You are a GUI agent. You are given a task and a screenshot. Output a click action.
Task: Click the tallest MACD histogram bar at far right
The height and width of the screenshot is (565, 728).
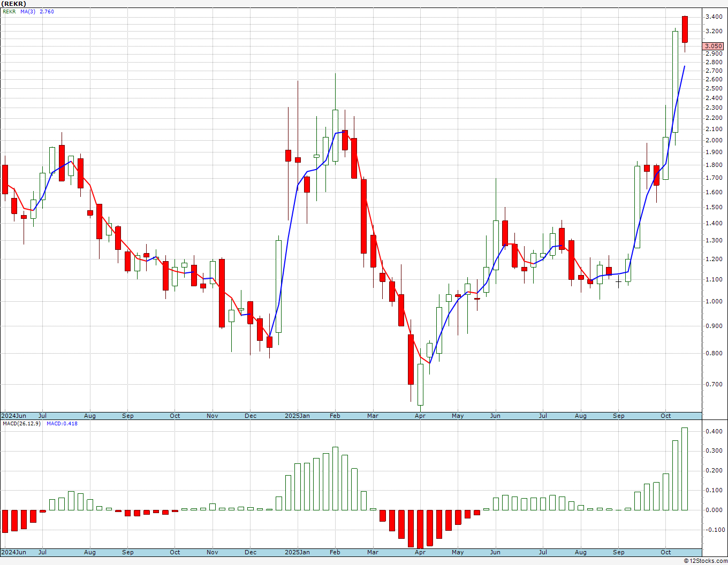(685, 469)
